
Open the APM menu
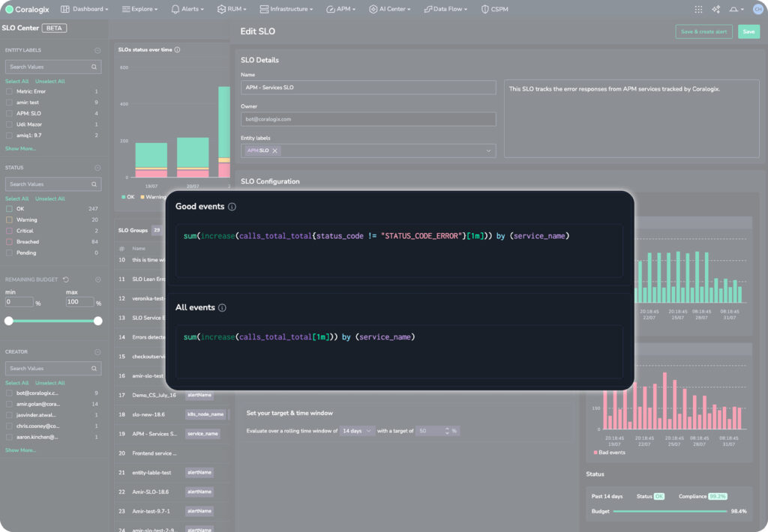point(341,9)
